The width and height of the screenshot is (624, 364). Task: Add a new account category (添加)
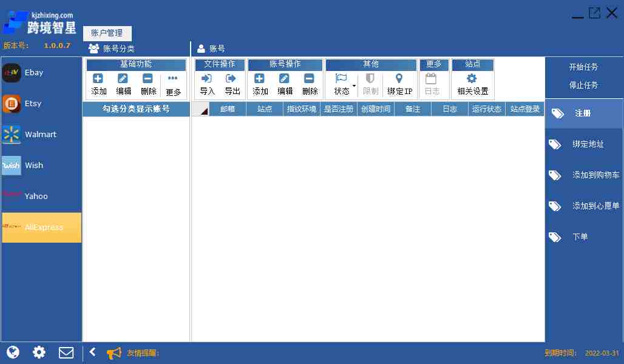pos(99,84)
